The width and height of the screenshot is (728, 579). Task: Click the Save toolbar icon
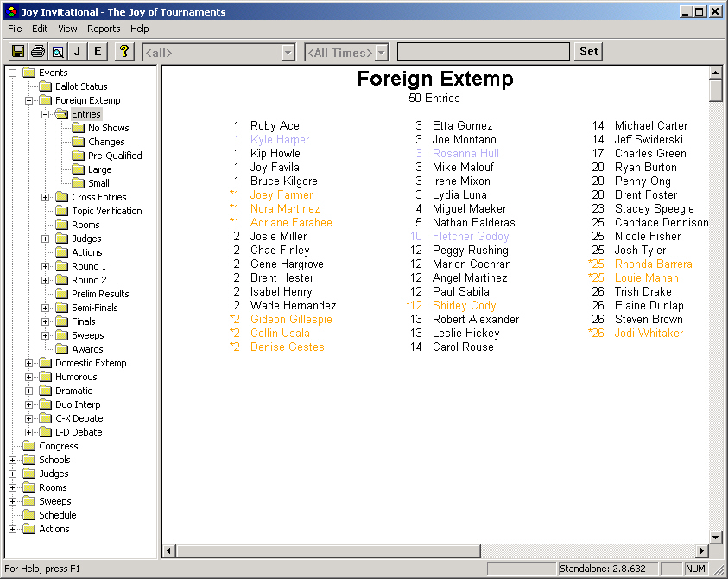point(17,51)
